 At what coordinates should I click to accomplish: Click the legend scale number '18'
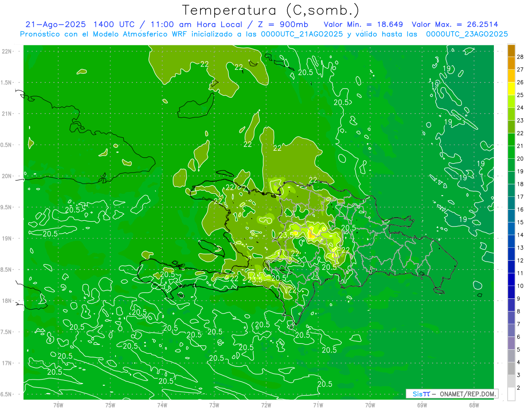point(520,184)
